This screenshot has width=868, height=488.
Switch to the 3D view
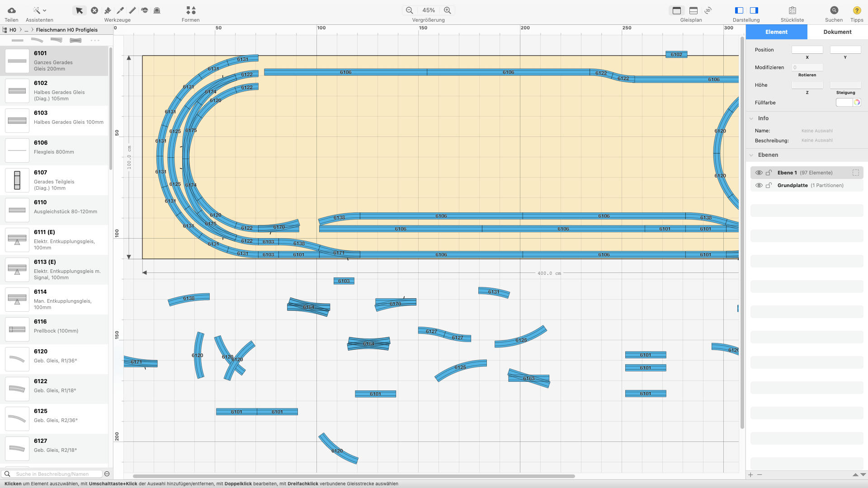(708, 10)
